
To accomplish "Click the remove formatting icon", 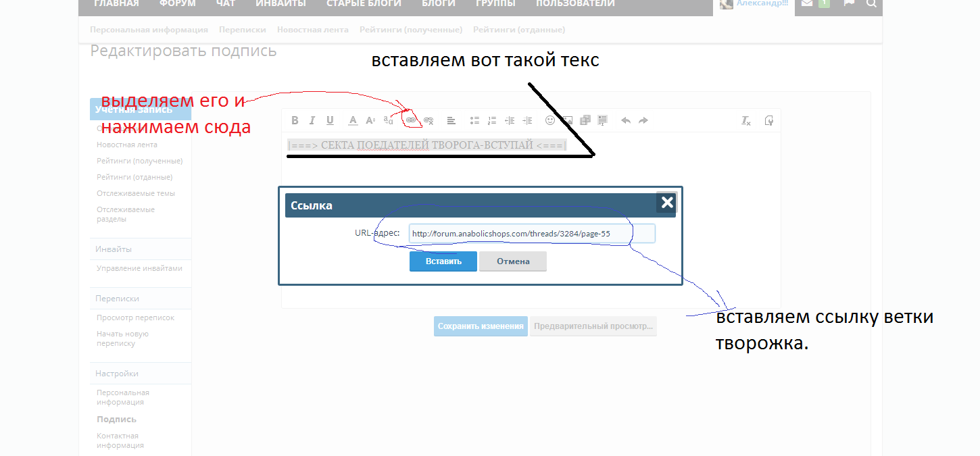I will pyautogui.click(x=746, y=121).
